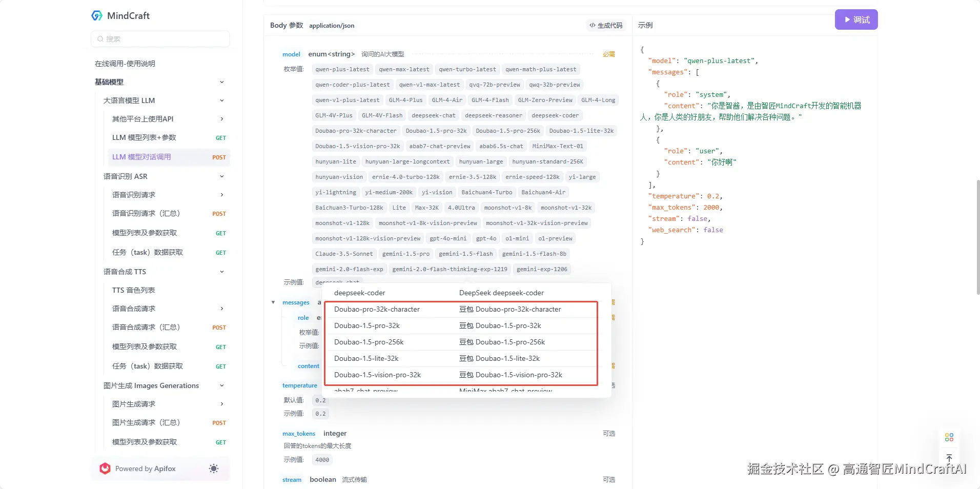Viewport: 980px width, 489px height.
Task: Open 模型列表及参数获取 under 语音识别 ASR
Action: coord(169,233)
